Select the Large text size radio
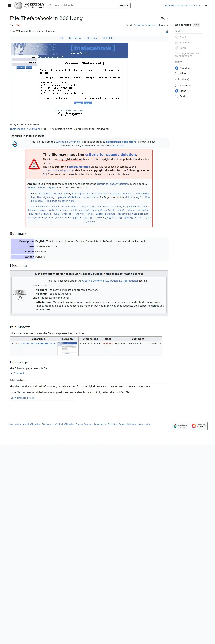Screen dimensions: 215x644 pos(177,48)
